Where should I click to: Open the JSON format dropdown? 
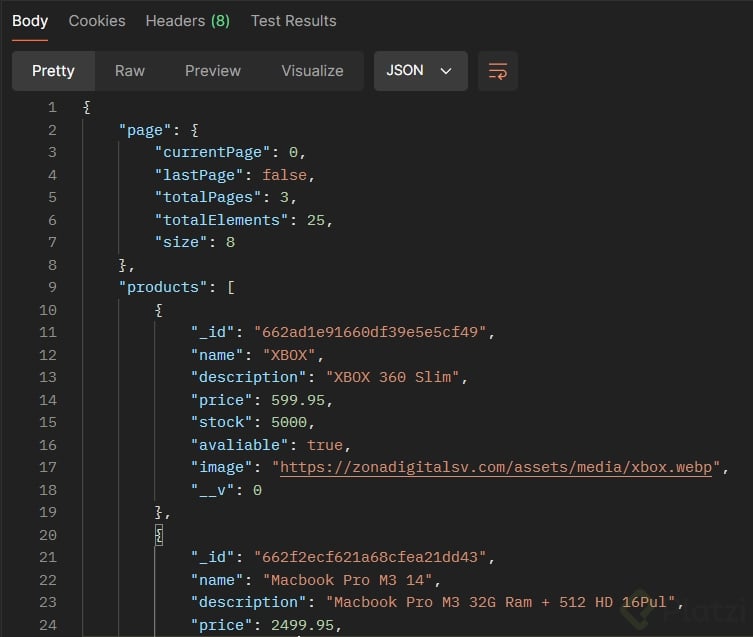[x=419, y=71]
